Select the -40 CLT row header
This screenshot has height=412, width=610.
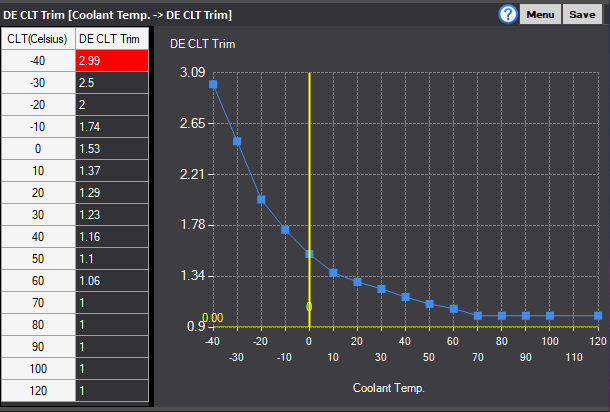[38, 61]
